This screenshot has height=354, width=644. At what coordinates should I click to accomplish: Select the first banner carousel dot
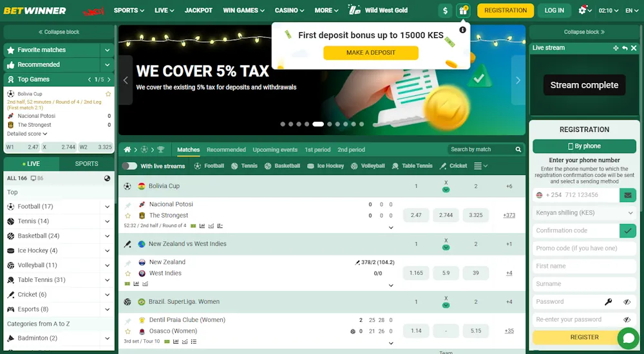coord(283,124)
